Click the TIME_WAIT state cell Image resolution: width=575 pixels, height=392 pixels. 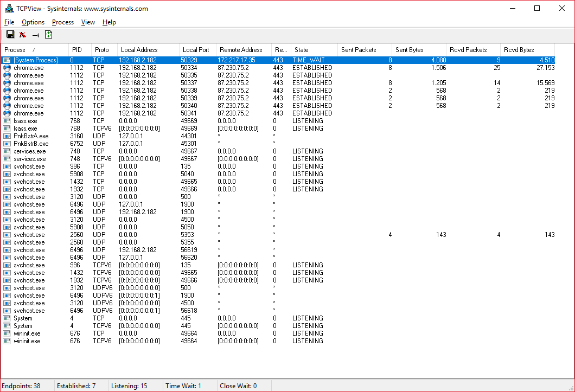tap(309, 60)
